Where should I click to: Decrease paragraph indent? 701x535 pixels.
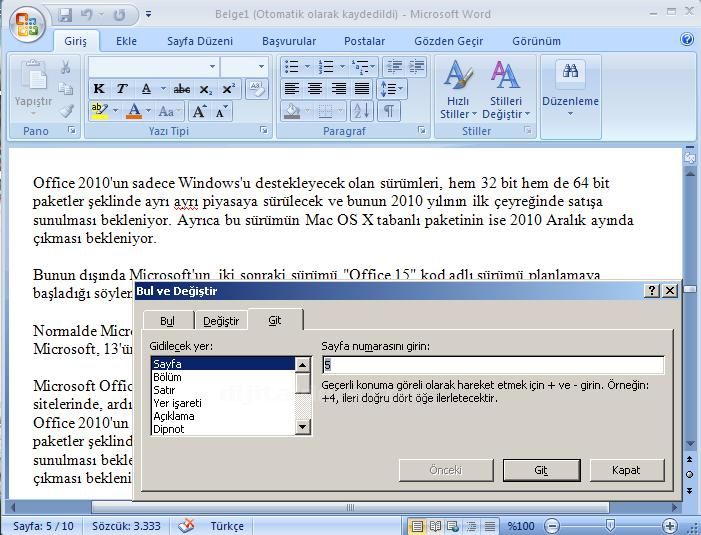point(394,66)
